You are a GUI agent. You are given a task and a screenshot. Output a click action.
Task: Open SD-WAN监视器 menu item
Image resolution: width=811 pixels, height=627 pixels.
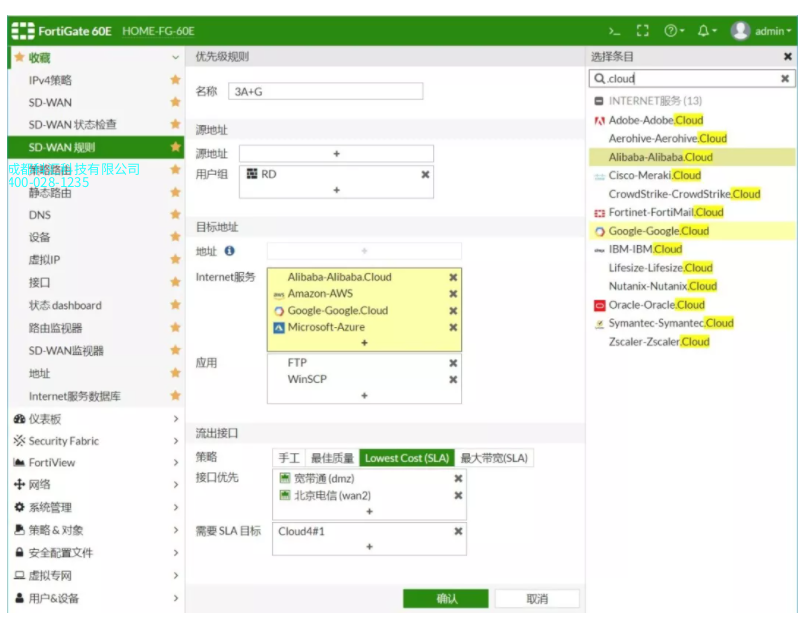[x=66, y=351]
